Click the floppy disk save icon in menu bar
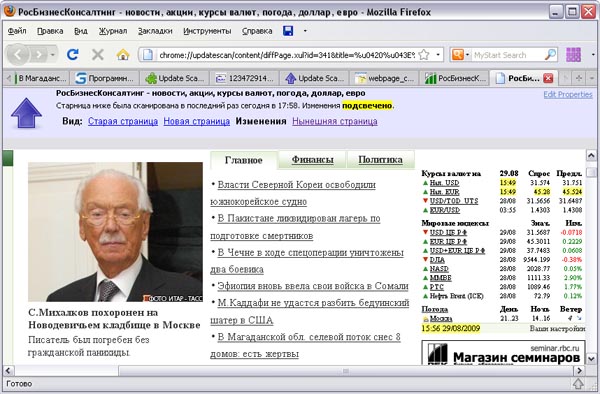 pyautogui.click(x=288, y=31)
